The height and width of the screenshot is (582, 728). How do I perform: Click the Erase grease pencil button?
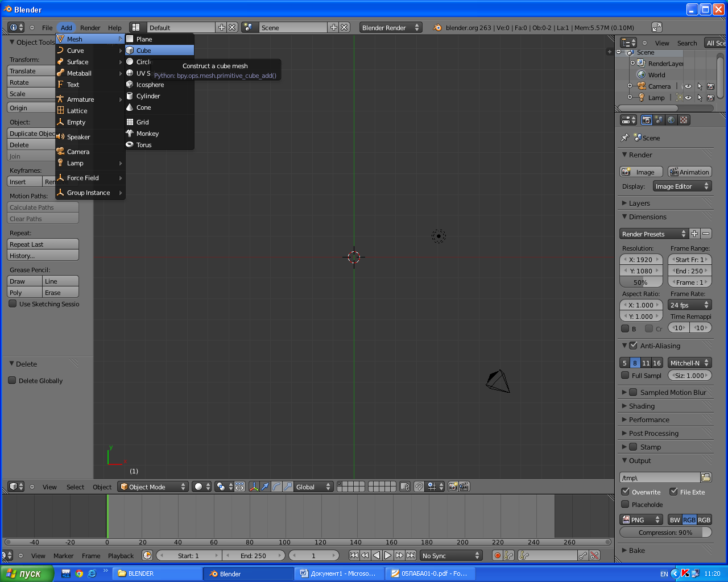tap(61, 293)
